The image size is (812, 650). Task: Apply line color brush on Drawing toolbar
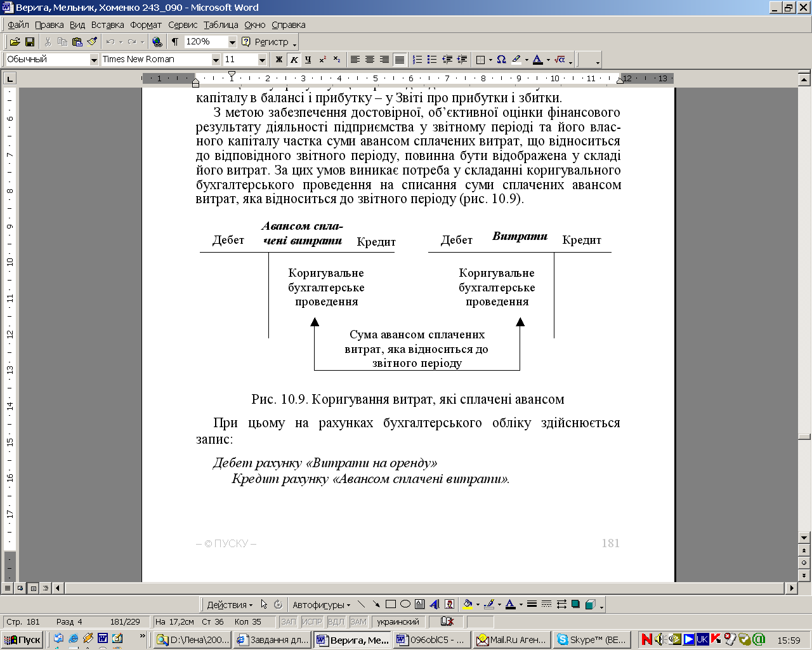pyautogui.click(x=489, y=604)
